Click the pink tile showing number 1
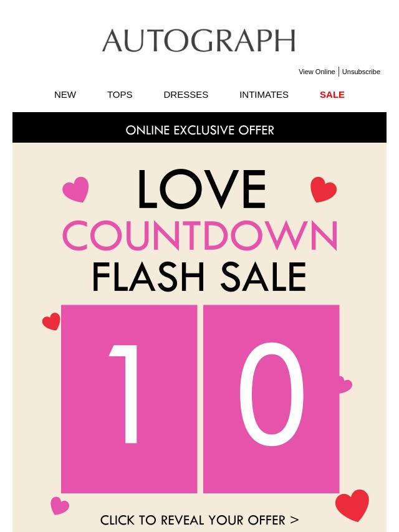 [129, 399]
